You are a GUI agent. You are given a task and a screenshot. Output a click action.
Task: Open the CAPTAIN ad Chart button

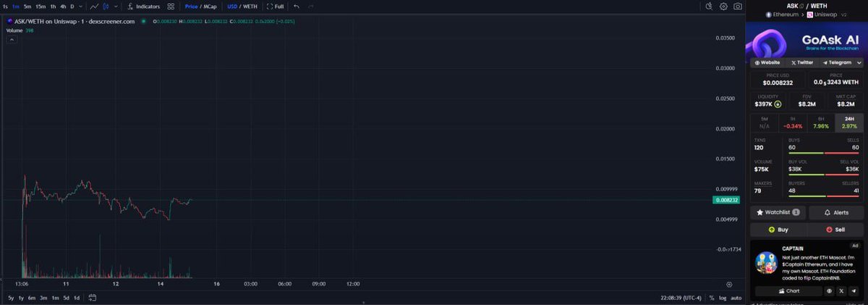(x=788, y=291)
